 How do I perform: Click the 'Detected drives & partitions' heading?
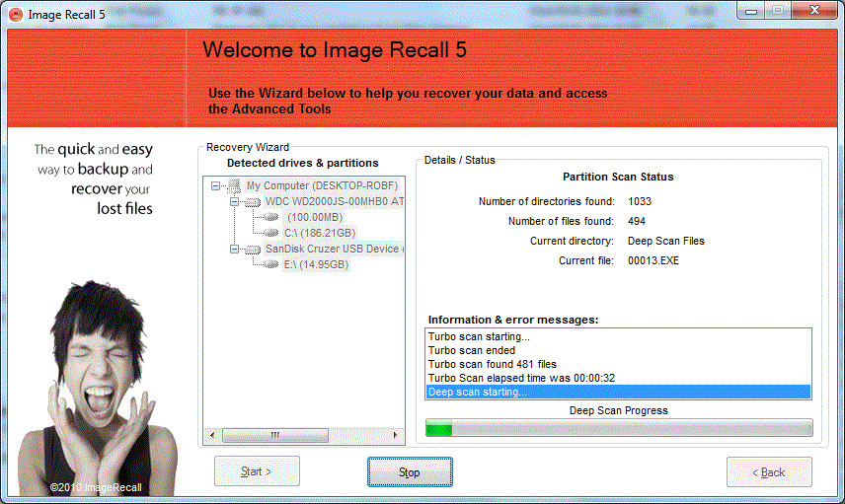click(303, 163)
